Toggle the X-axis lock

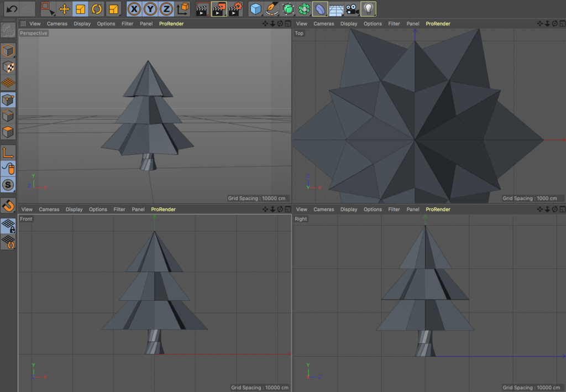pyautogui.click(x=134, y=9)
